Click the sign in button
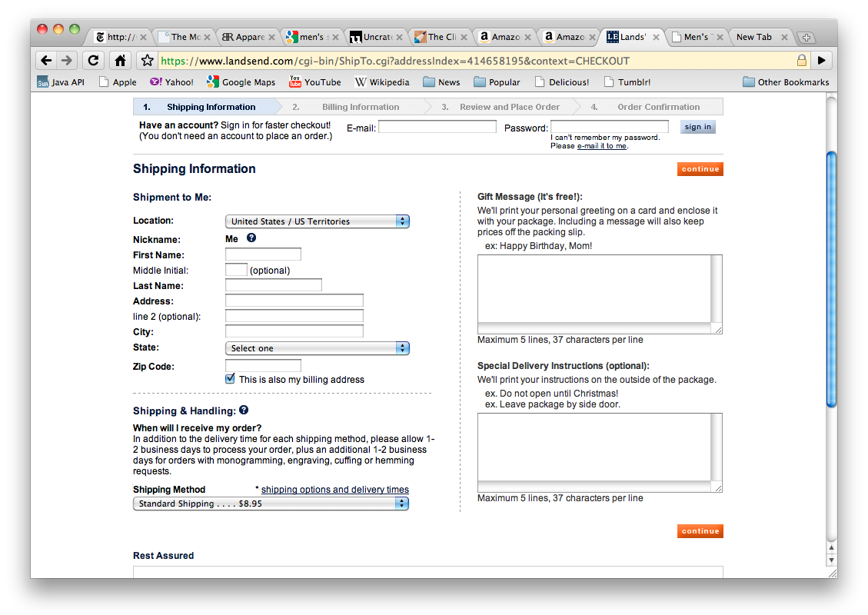Image resolution: width=868 pixels, height=615 pixels. 697,127
